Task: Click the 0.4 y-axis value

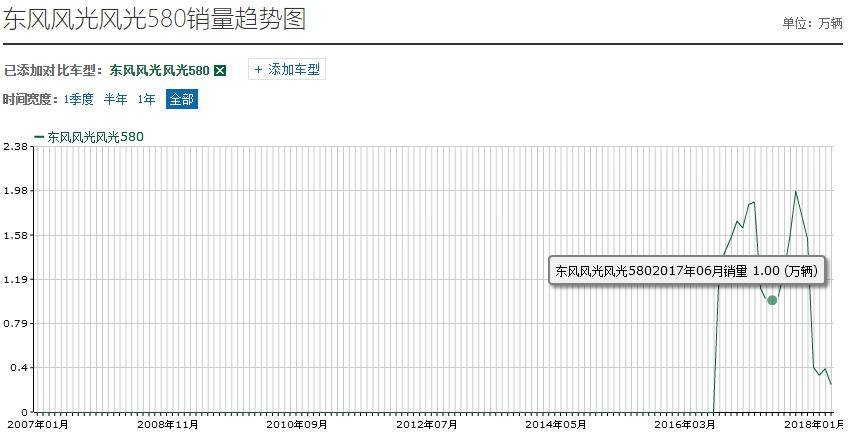Action: tap(19, 368)
